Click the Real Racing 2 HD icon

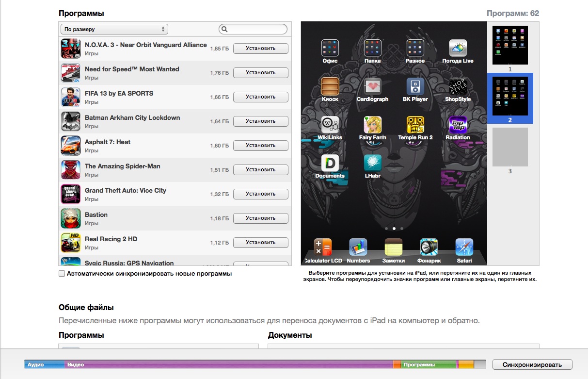coord(71,243)
